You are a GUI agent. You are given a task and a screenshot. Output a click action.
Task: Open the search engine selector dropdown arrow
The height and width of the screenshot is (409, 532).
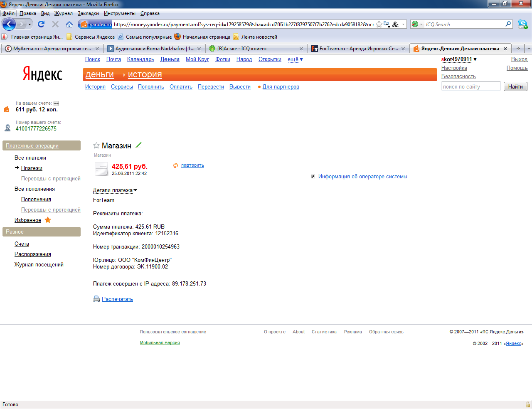tap(421, 25)
